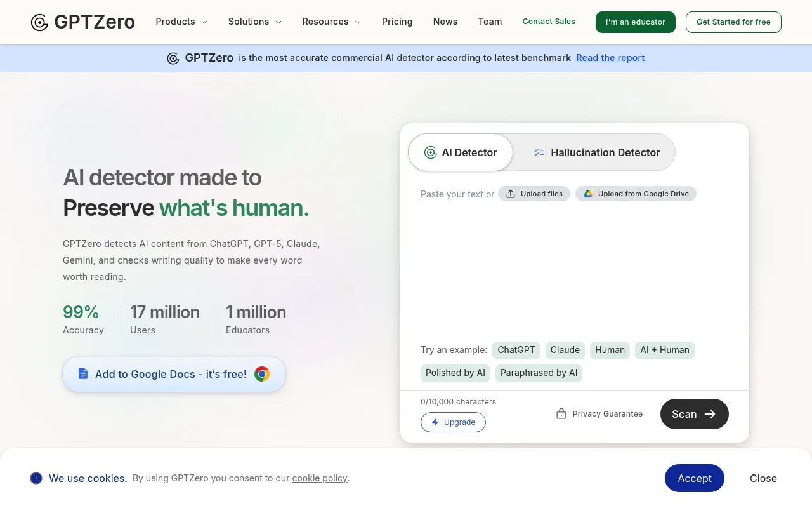Try the Claude example
This screenshot has height=508, width=812.
565,350
